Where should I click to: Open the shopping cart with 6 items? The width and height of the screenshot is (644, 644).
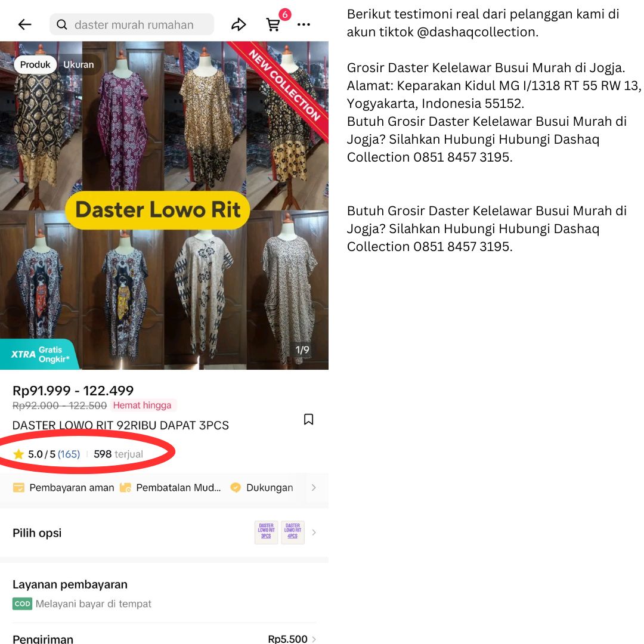(x=274, y=24)
